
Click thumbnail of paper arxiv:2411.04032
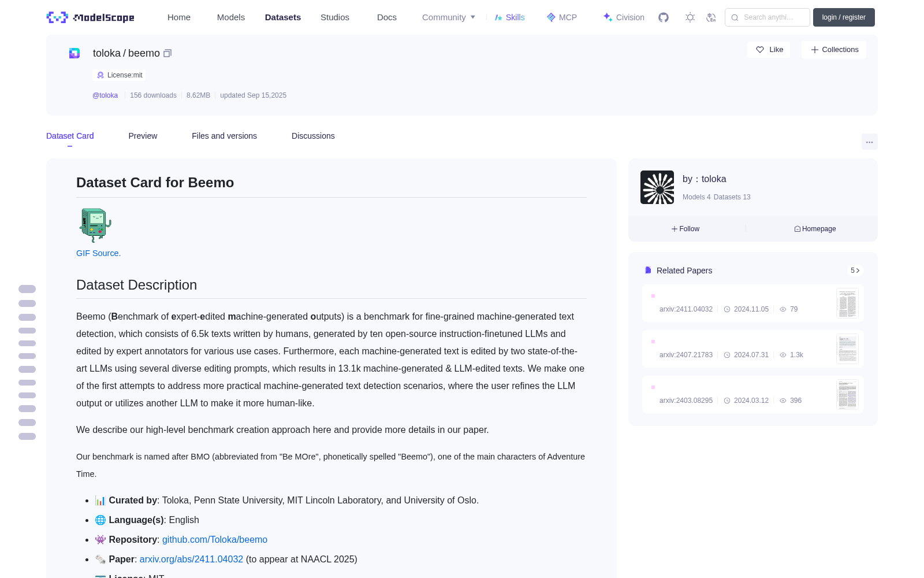coord(847,303)
